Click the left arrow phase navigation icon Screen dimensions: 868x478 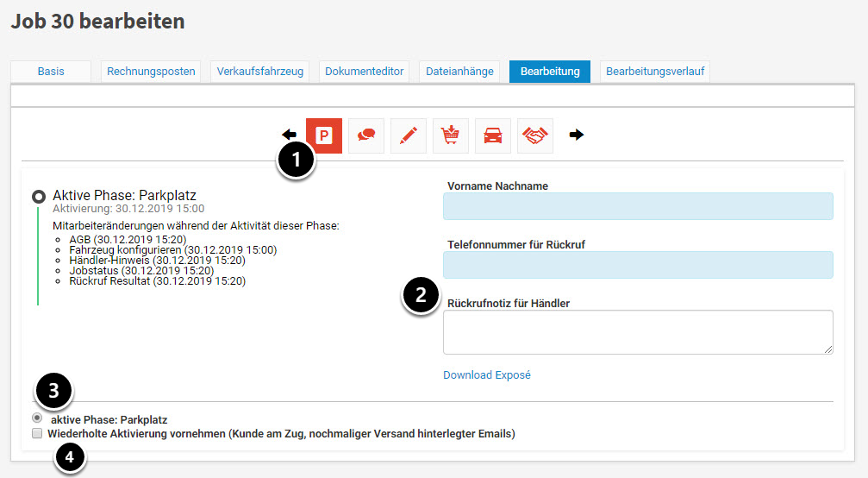tap(290, 135)
